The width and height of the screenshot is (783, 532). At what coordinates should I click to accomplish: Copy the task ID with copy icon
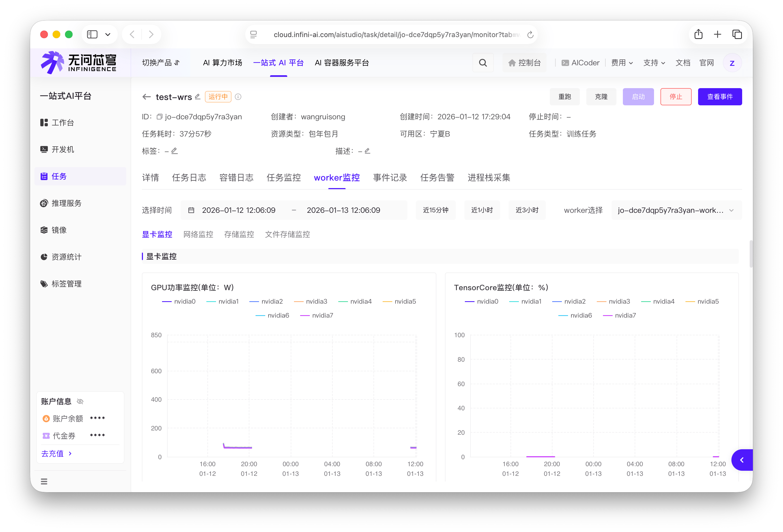pos(159,117)
